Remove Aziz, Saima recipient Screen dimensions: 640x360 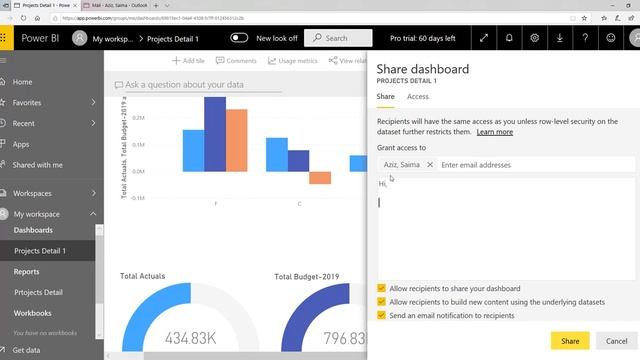click(x=430, y=165)
